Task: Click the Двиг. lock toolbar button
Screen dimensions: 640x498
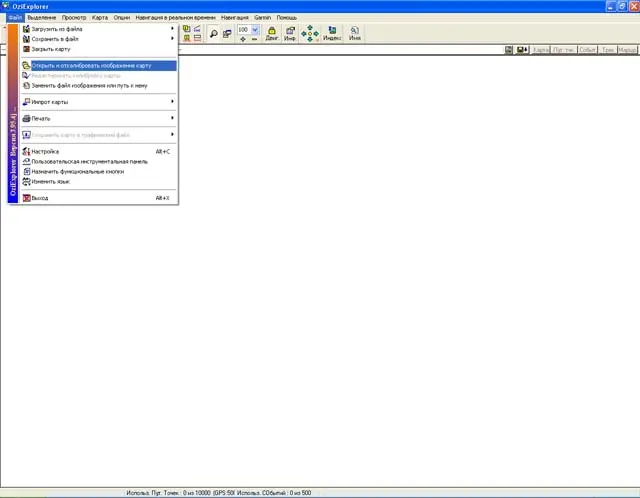Action: point(272,33)
